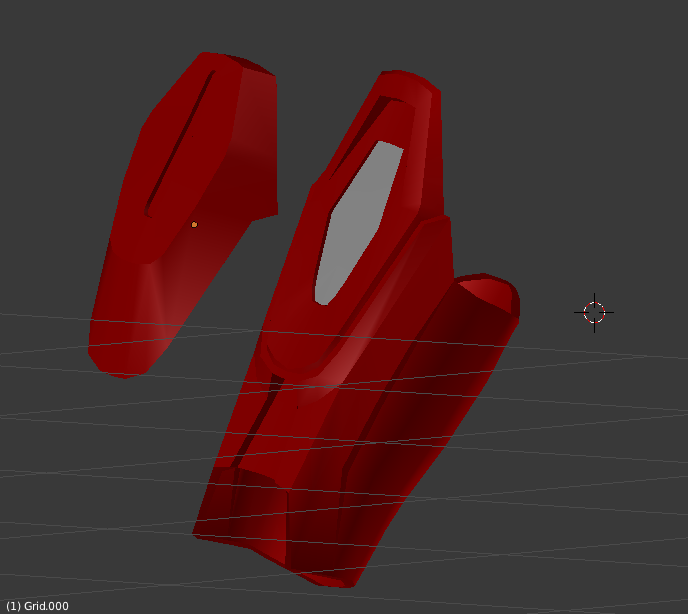Click the gray face on the red mesh
This screenshot has width=688, height=614.
(x=358, y=223)
